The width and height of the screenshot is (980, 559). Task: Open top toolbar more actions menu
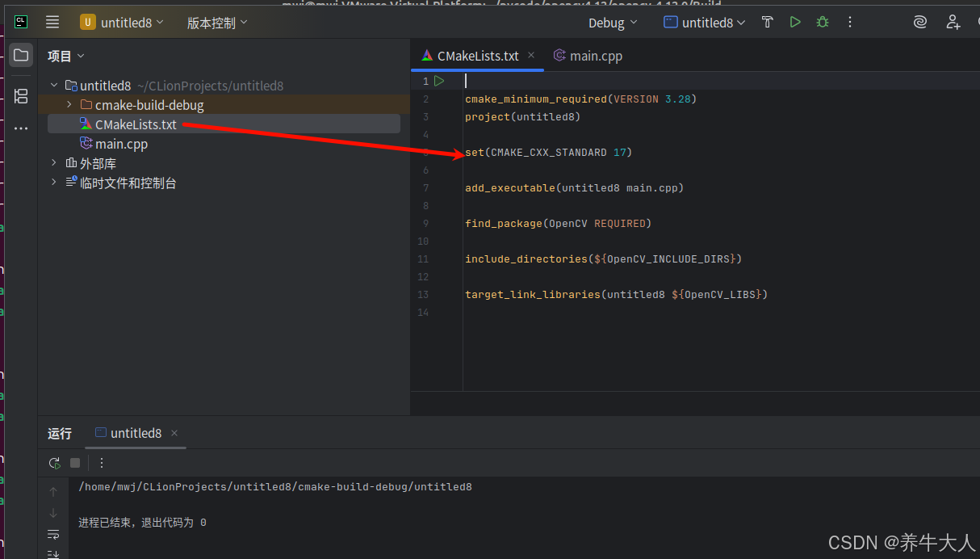point(850,22)
